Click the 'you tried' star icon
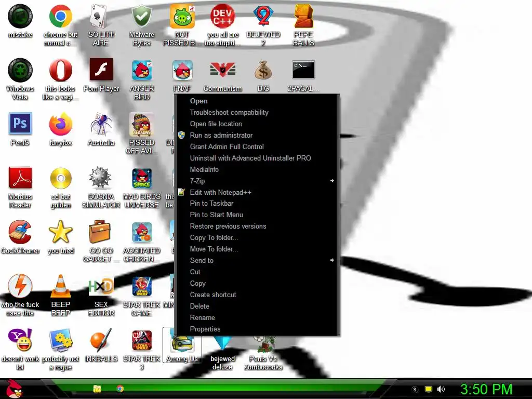Image resolution: width=532 pixels, height=399 pixels. tap(60, 232)
